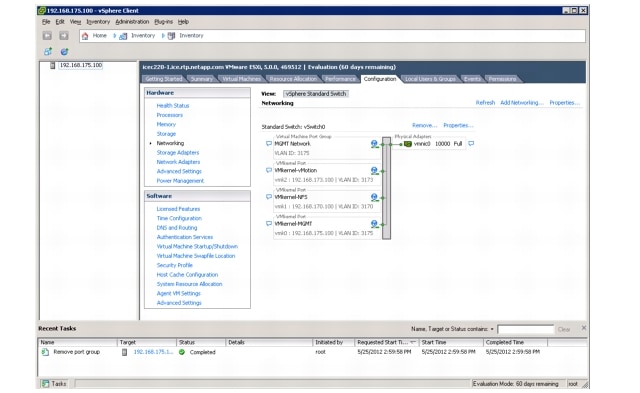Click the vSphere Client title bar icon
Viewport: 640px width, 393px height.
click(x=42, y=11)
